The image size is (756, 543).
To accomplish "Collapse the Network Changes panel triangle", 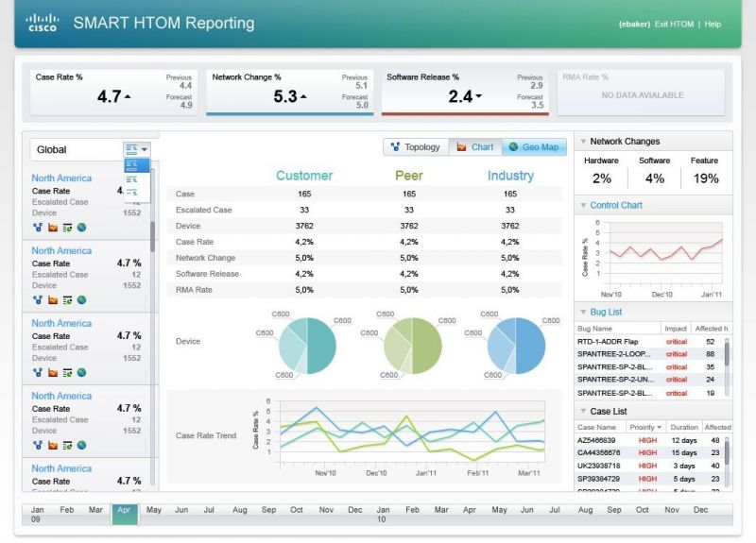I will [583, 142].
